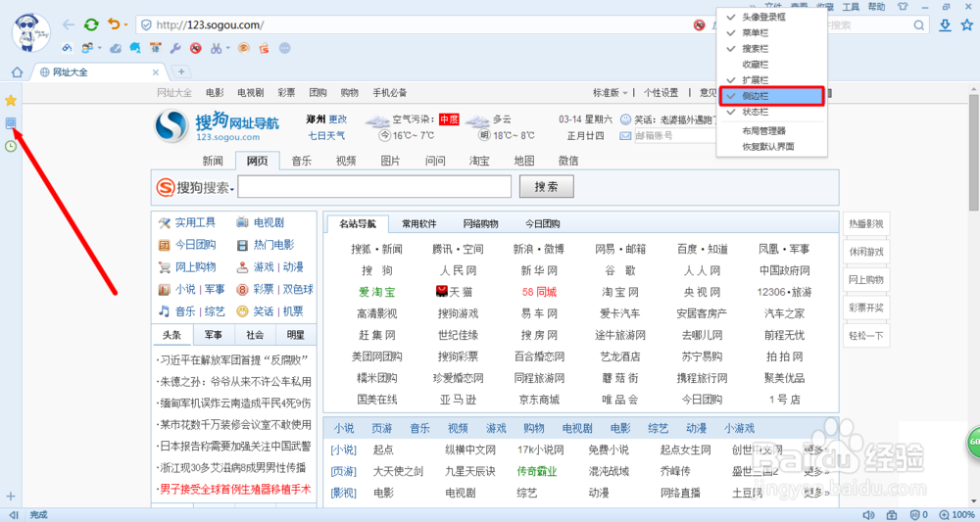This screenshot has width=980, height=522.
Task: Toggle sound icon in status bar
Action: point(868,515)
